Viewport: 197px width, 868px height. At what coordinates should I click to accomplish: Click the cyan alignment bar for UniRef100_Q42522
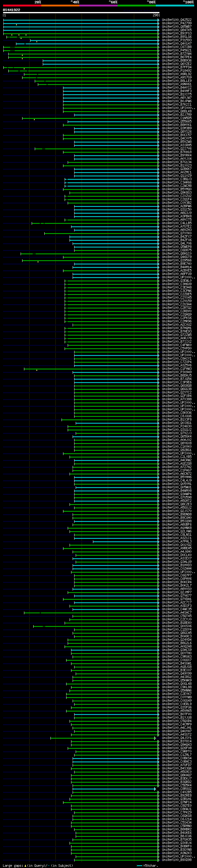click(81, 20)
